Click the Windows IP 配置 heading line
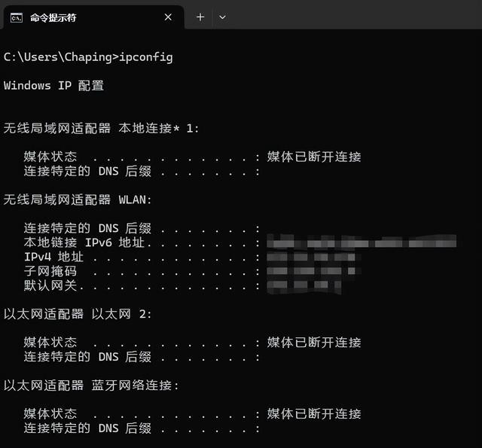482x448 pixels. [x=53, y=85]
